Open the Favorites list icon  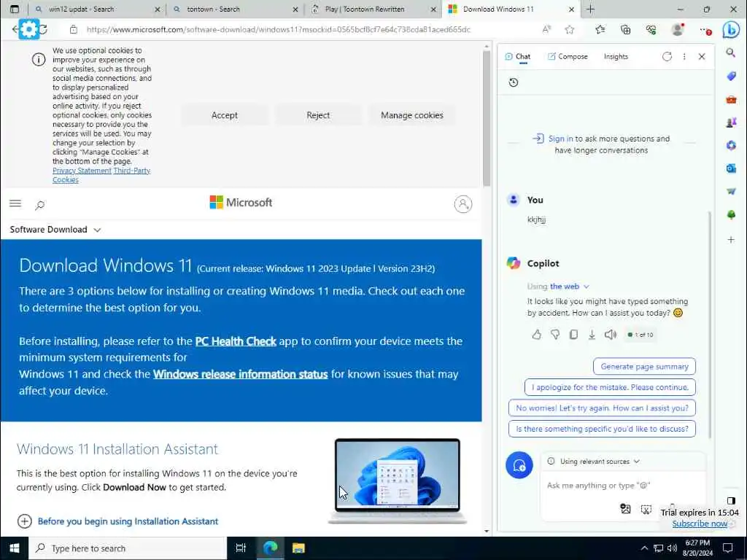[600, 29]
